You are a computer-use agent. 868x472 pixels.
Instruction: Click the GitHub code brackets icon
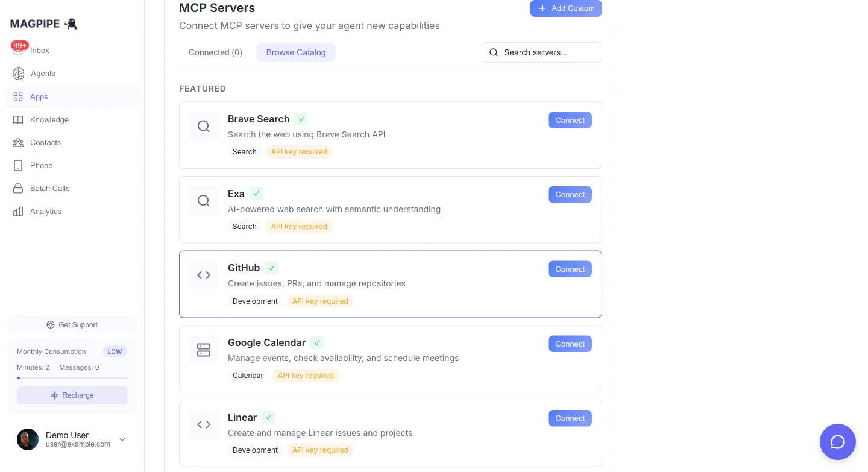(204, 275)
